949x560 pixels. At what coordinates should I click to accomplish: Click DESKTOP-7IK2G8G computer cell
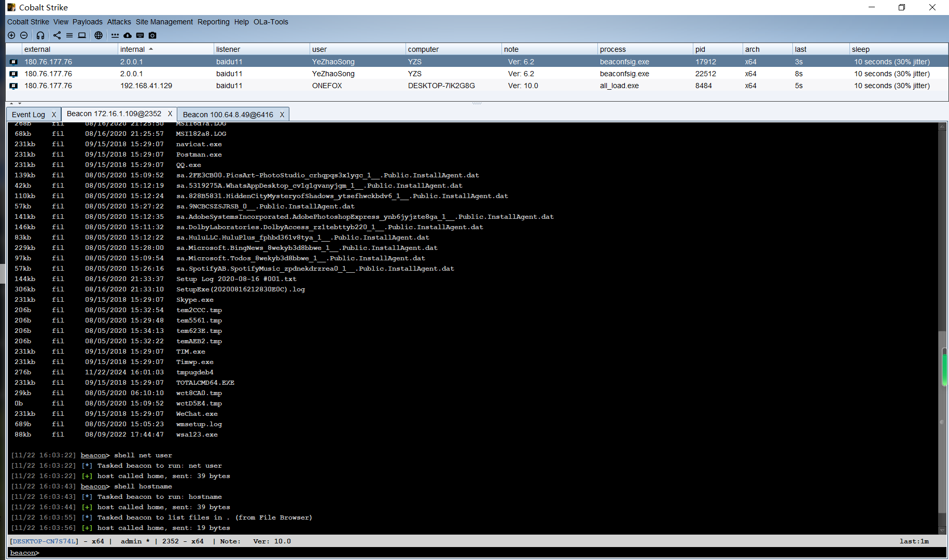[441, 86]
